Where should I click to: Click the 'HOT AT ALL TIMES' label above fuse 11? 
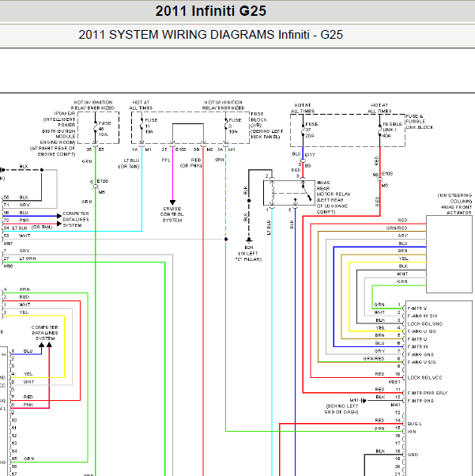pyautogui.click(x=141, y=105)
